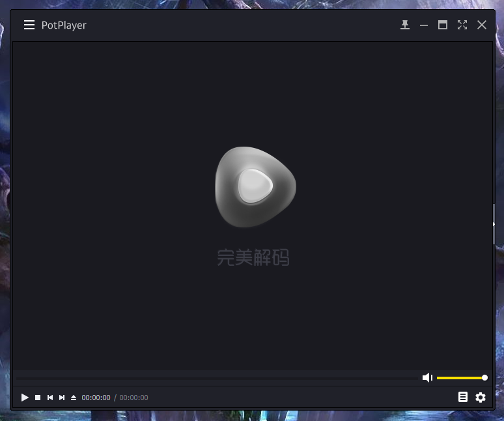Jump to the previous track
This screenshot has width=504, height=421.
point(50,398)
